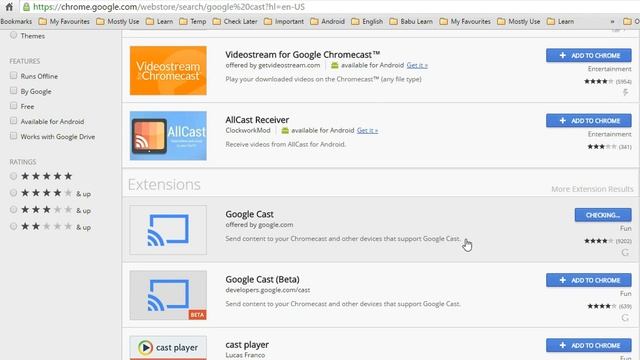
Task: Open the Important bookmark folder
Action: tap(284, 22)
